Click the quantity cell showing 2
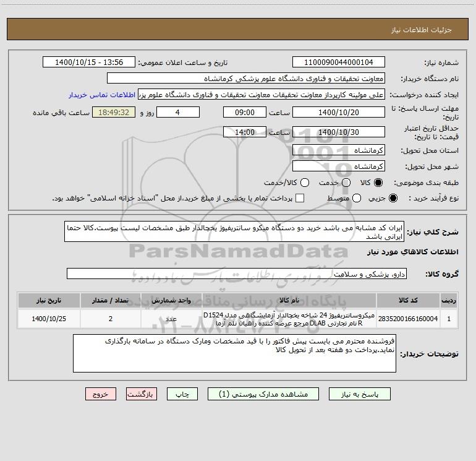476x461 pixels. tap(111, 319)
